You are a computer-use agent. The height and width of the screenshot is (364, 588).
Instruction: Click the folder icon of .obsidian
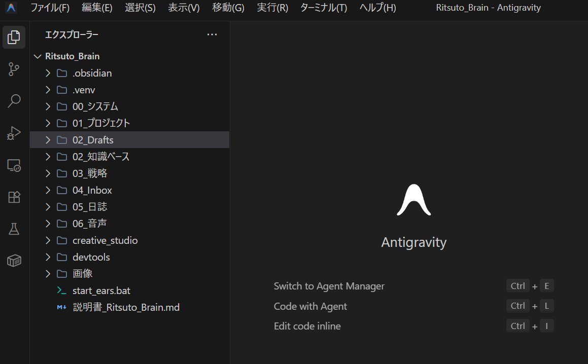pos(62,73)
